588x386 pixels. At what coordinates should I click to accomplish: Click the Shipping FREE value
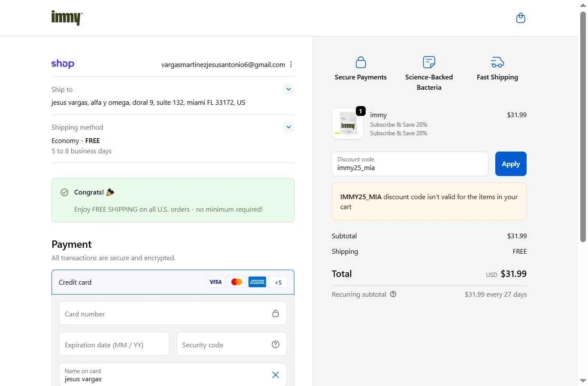tap(519, 252)
